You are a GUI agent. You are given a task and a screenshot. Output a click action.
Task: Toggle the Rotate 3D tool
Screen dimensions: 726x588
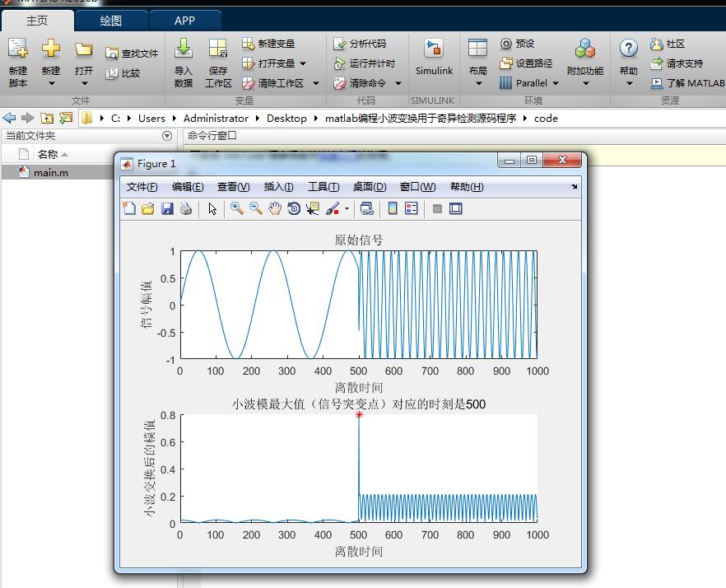(294, 208)
